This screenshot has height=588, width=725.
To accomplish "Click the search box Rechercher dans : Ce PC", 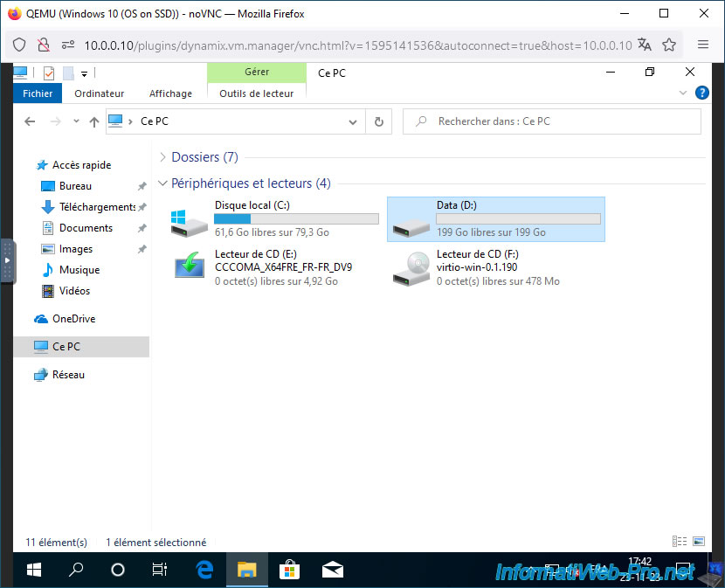I will click(x=552, y=121).
